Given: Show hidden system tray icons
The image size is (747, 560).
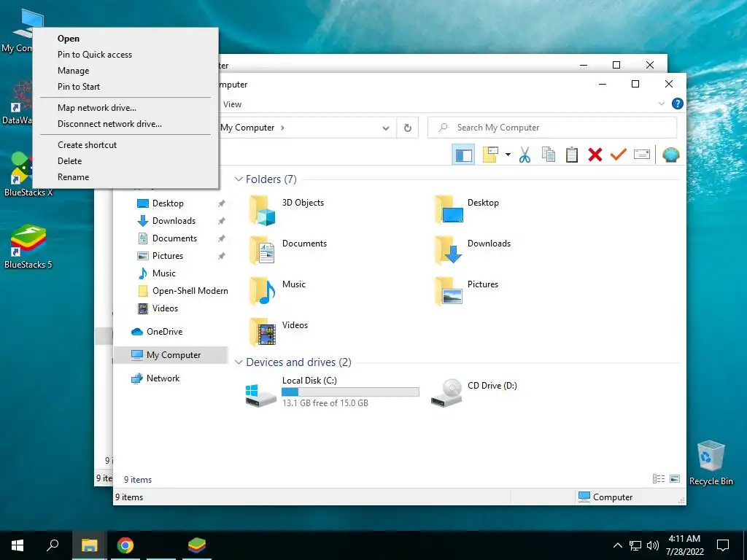Looking at the screenshot, I should 617,545.
